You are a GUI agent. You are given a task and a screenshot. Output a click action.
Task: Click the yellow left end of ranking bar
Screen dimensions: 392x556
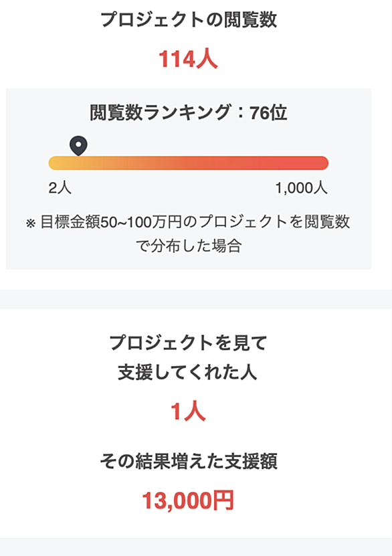click(57, 163)
